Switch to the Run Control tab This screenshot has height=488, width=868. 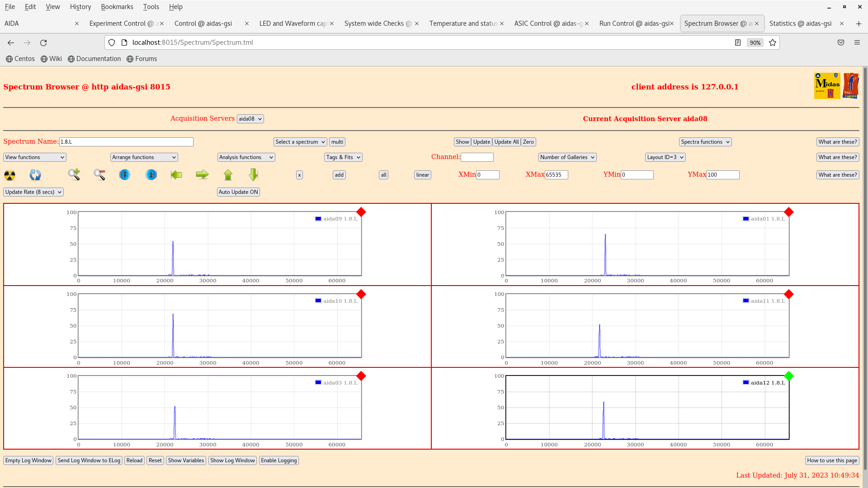coord(634,23)
